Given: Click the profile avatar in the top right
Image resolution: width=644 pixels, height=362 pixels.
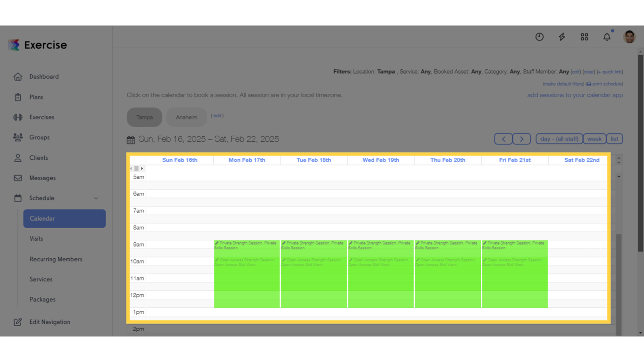Looking at the screenshot, I should (629, 36).
